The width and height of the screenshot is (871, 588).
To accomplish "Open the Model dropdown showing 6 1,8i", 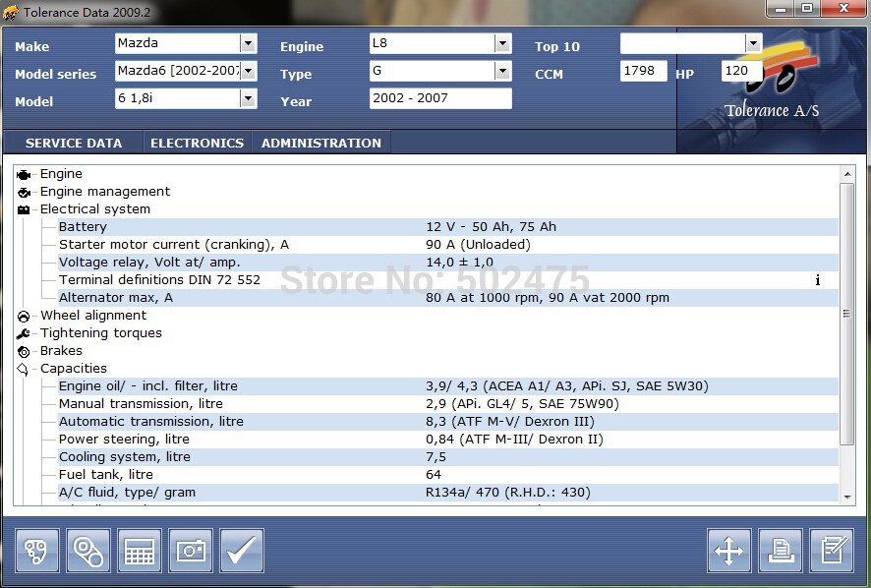I will click(x=249, y=98).
